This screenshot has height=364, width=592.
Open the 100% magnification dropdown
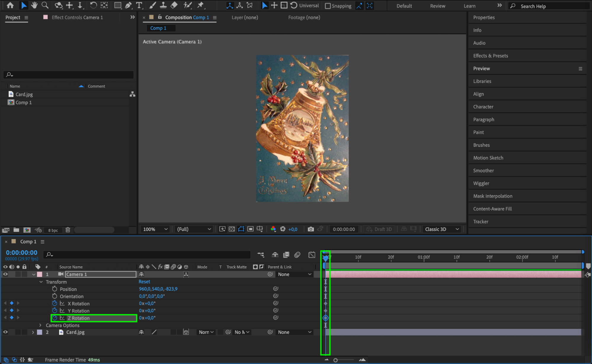point(155,229)
